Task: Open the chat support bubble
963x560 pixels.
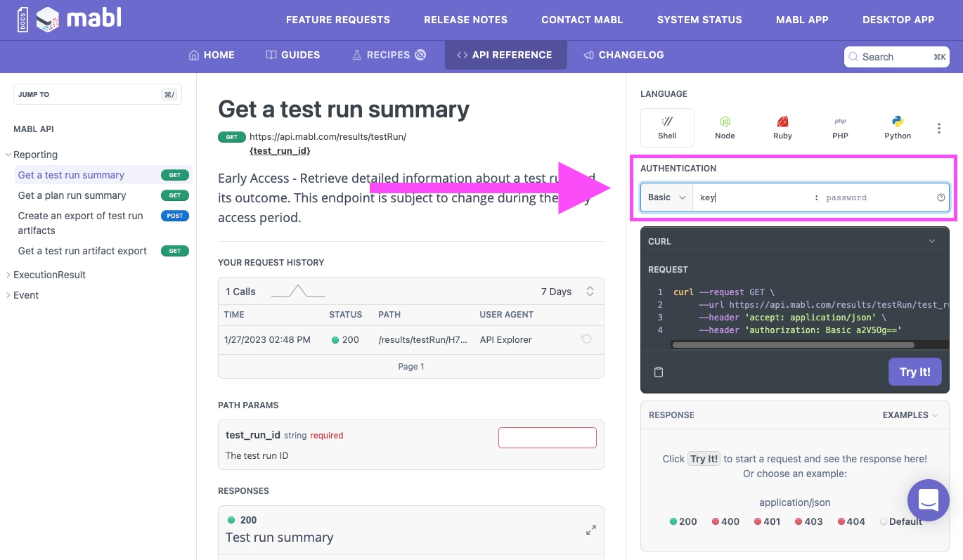Action: tap(928, 500)
